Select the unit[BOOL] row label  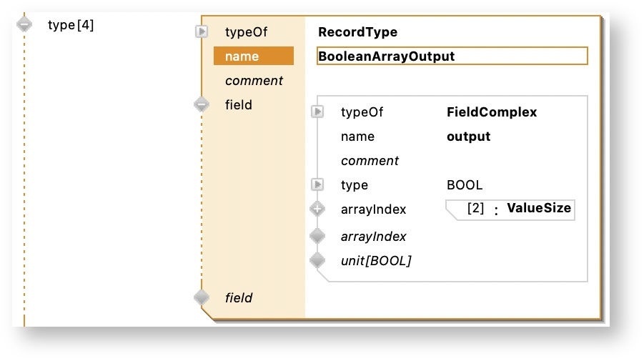376,261
